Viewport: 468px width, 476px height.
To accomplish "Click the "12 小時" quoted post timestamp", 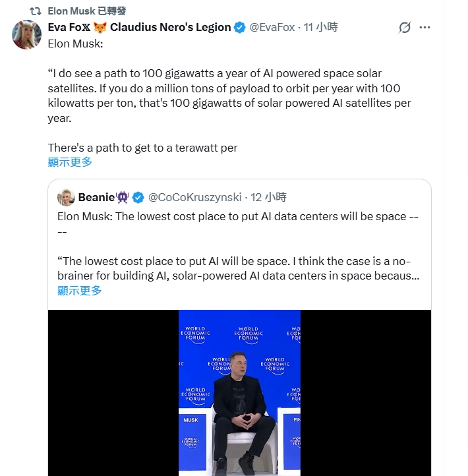I will (269, 197).
